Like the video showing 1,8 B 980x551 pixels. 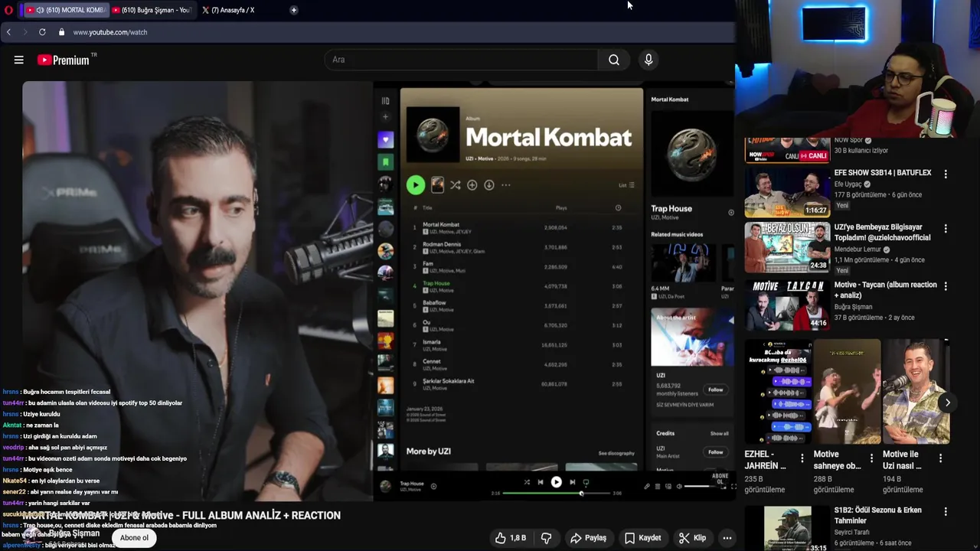(510, 538)
